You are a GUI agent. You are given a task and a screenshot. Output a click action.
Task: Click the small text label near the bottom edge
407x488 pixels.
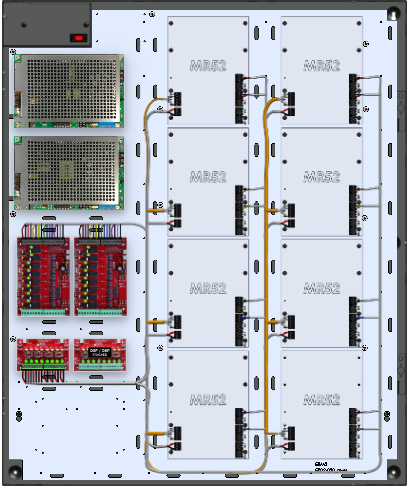(331, 467)
